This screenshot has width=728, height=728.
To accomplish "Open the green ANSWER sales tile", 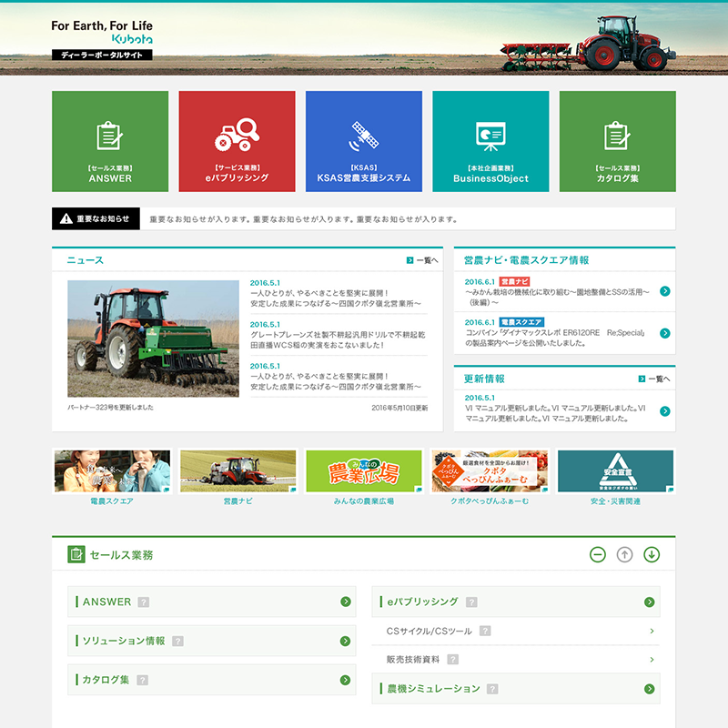I will (110, 141).
